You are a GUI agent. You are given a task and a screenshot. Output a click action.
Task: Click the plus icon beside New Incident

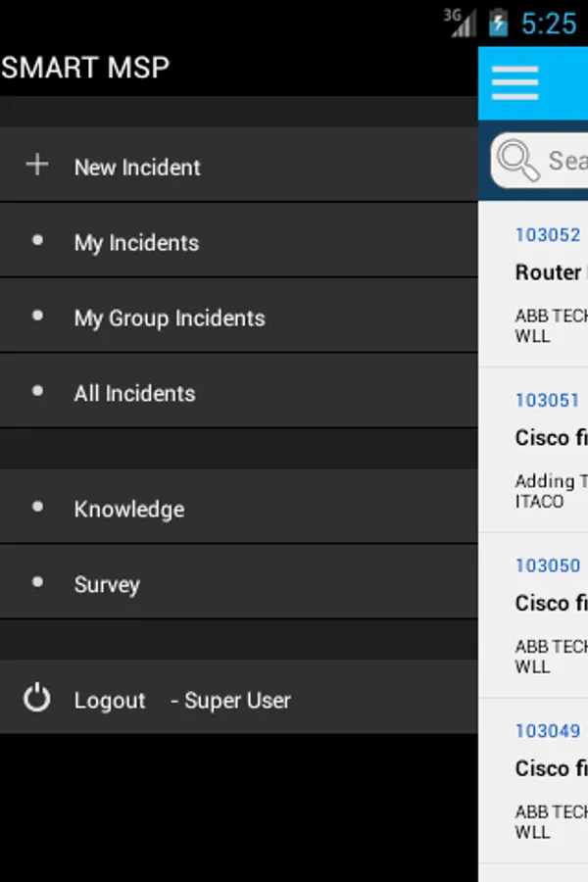(x=37, y=165)
